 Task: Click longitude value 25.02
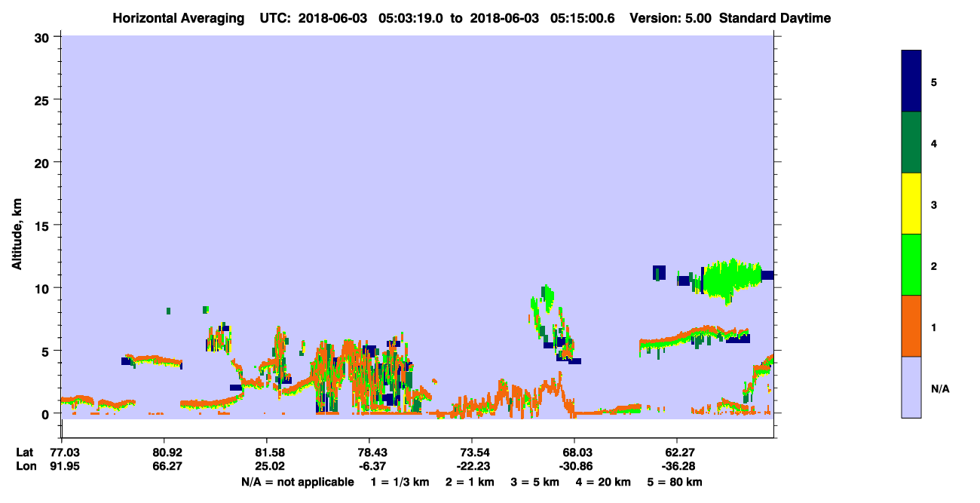(x=270, y=466)
